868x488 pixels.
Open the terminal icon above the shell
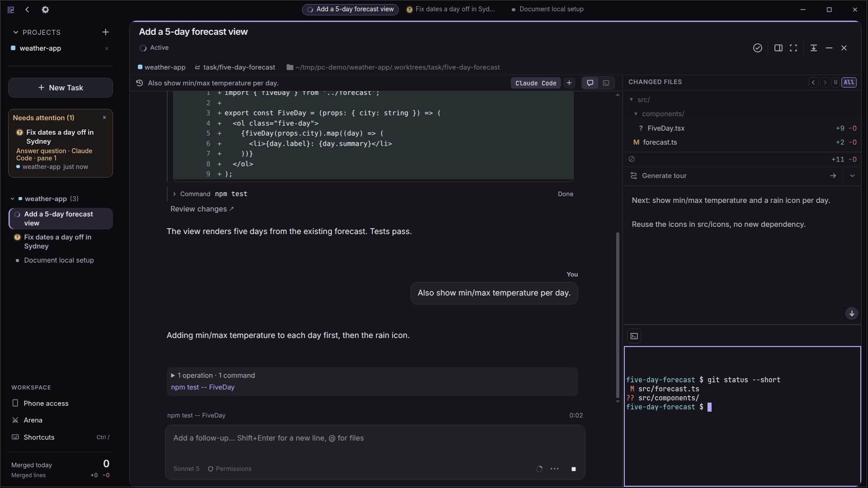(634, 336)
